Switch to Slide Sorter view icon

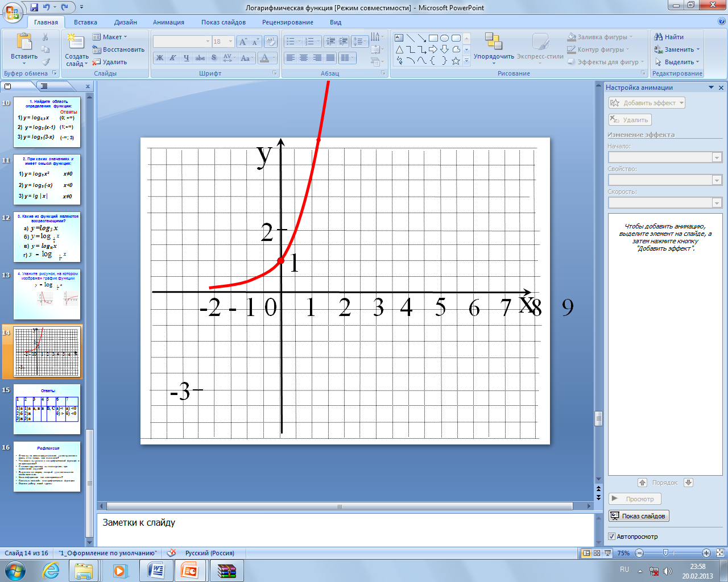[x=597, y=553]
